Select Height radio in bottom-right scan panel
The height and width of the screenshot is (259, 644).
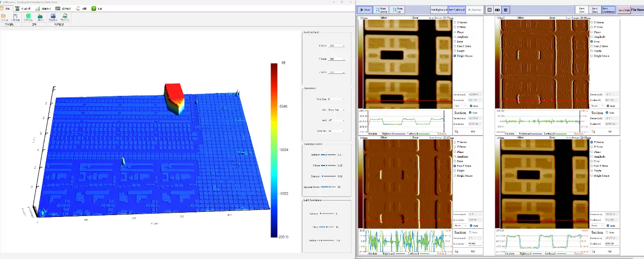tap(593, 171)
